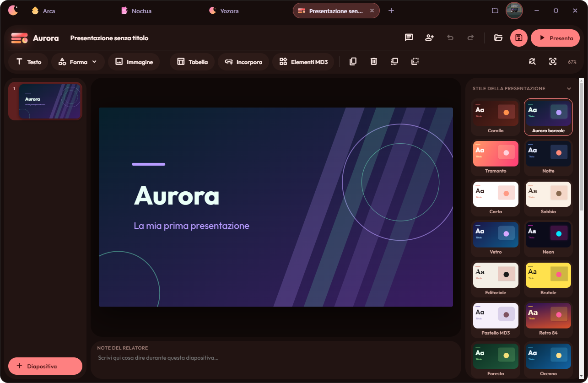Select slide 1 thumbnail
Screen dimensions: 588x383
[45, 101]
